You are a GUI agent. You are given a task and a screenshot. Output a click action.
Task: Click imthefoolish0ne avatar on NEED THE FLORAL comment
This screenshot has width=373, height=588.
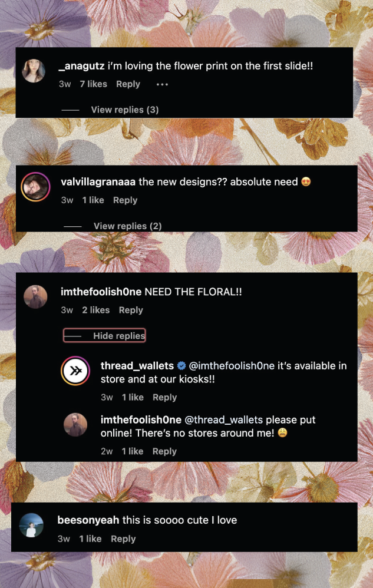pos(35,297)
